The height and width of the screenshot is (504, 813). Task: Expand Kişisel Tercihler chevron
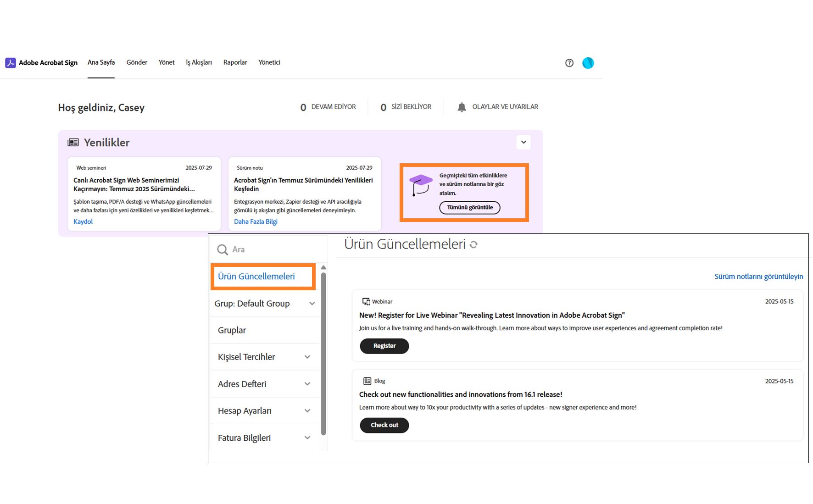tap(307, 357)
